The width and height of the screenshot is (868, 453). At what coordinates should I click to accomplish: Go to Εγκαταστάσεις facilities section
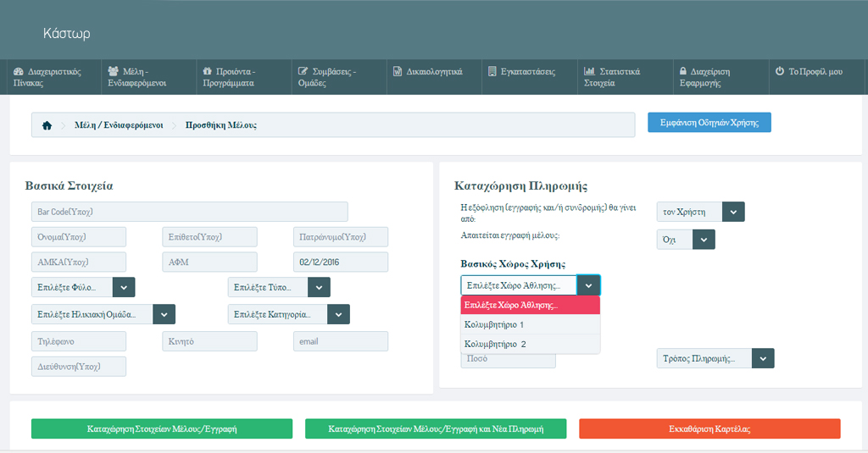coord(522,72)
